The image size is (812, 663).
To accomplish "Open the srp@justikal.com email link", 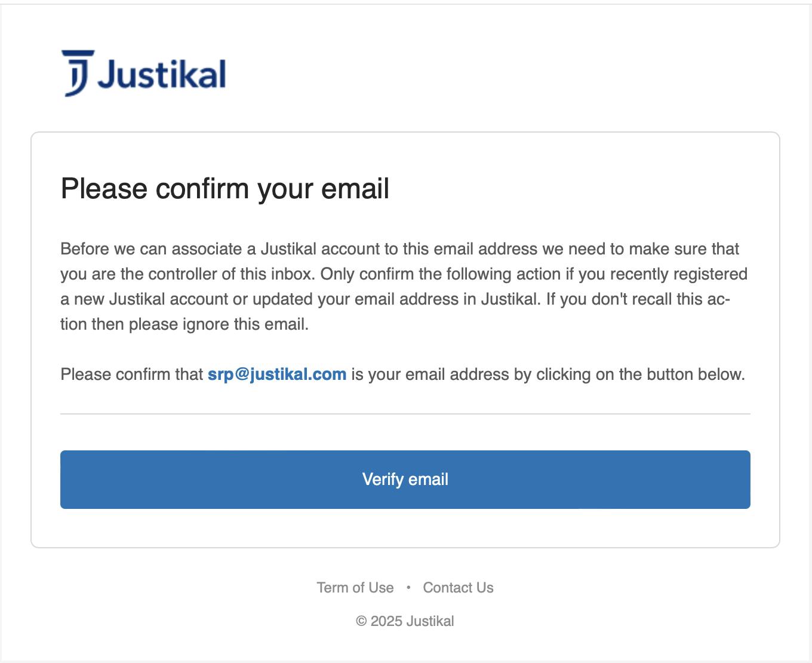I will (277, 375).
